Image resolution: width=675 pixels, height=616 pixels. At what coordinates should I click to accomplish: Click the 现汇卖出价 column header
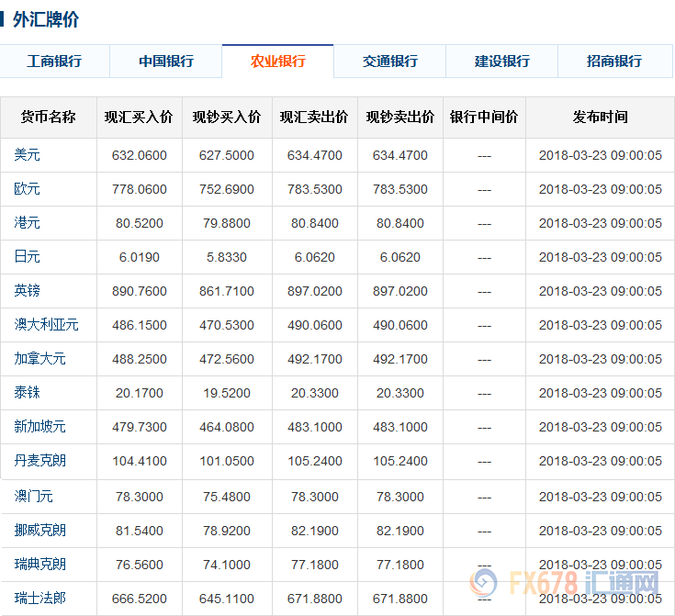point(314,118)
